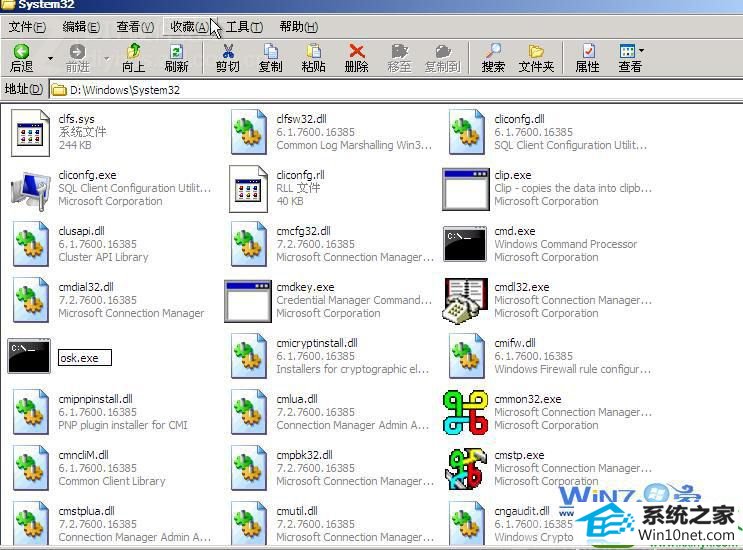The height and width of the screenshot is (550, 743).
Task: Click the clip.exe file name text
Action: (513, 175)
